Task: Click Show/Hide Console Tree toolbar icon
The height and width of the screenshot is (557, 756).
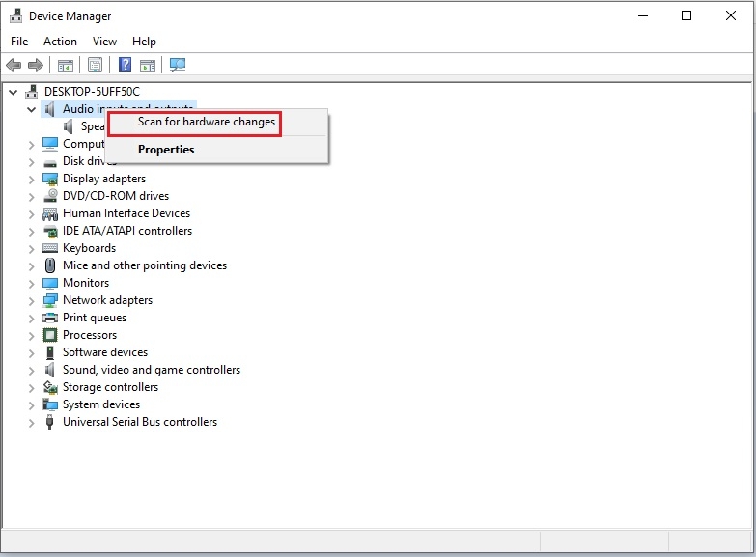Action: 65,65
